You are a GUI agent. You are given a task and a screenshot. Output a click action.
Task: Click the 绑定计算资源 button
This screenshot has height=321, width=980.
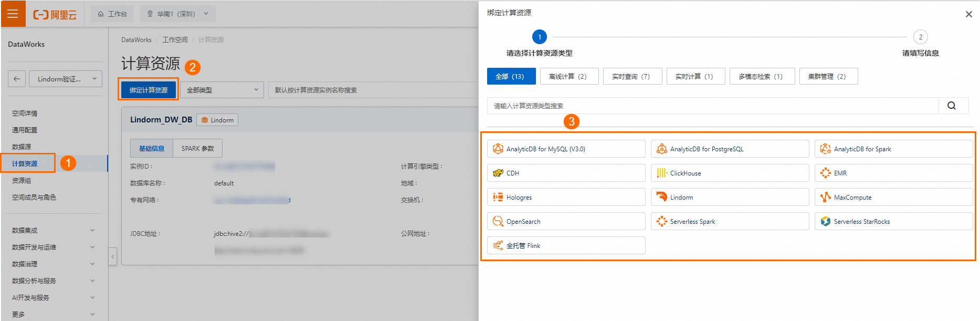(149, 90)
